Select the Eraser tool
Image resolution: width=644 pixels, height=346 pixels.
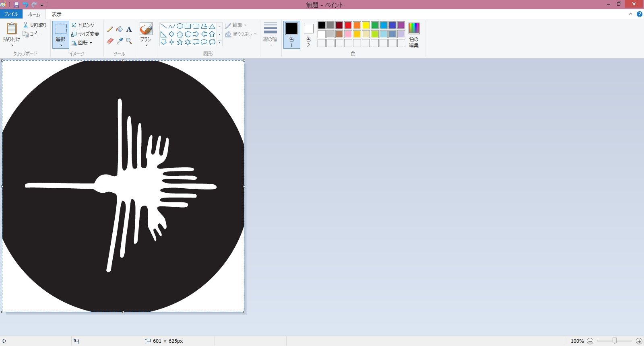pyautogui.click(x=110, y=41)
